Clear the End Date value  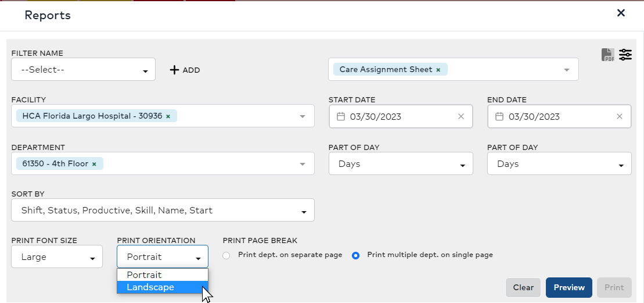point(620,116)
